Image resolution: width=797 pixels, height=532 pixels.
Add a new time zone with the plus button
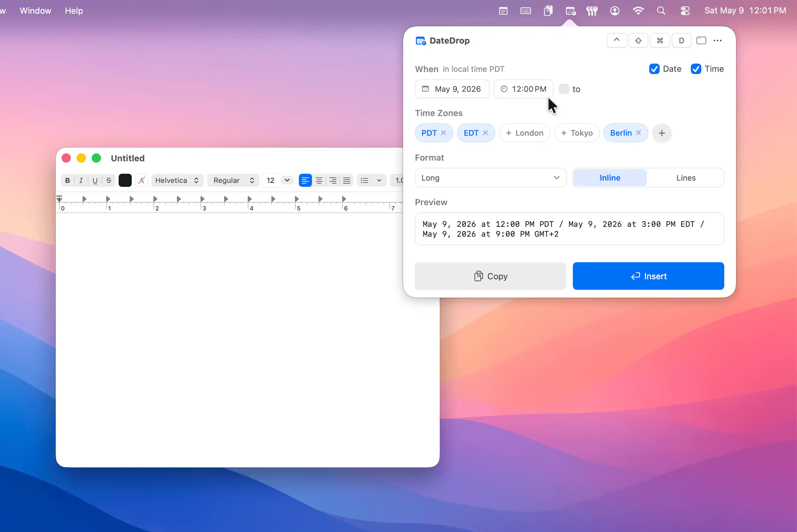(x=662, y=133)
